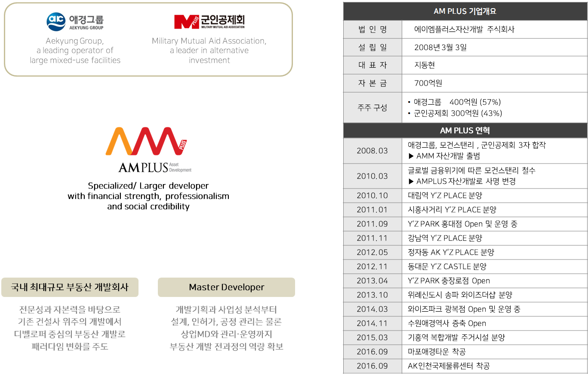Click '동대문 Y'Z CASTLE 분양' entry
Screen dimensions: 588x374
(447, 266)
